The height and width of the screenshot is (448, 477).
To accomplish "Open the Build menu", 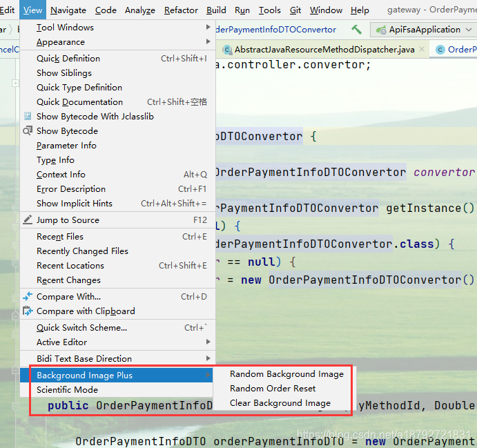I will pyautogui.click(x=216, y=10).
